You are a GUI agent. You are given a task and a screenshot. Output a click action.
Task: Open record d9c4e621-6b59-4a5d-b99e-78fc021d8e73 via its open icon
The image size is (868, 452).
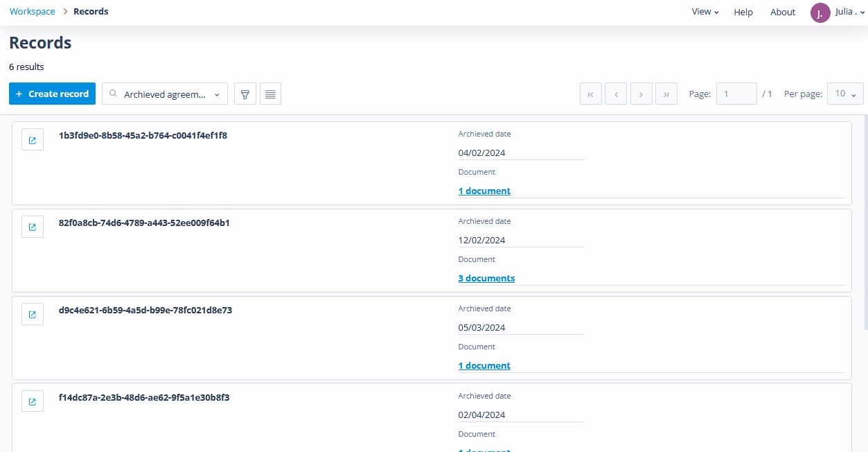(33, 314)
